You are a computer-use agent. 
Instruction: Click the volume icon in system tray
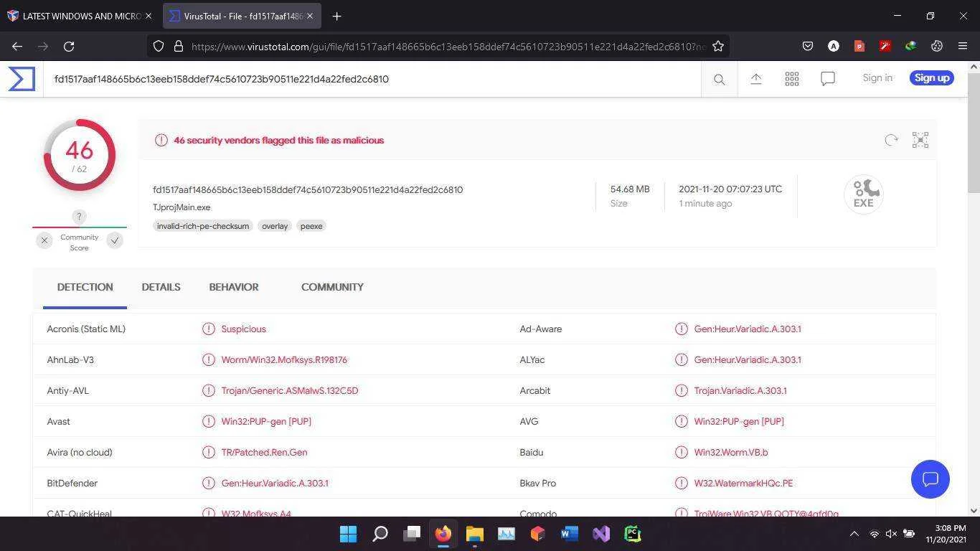click(891, 534)
